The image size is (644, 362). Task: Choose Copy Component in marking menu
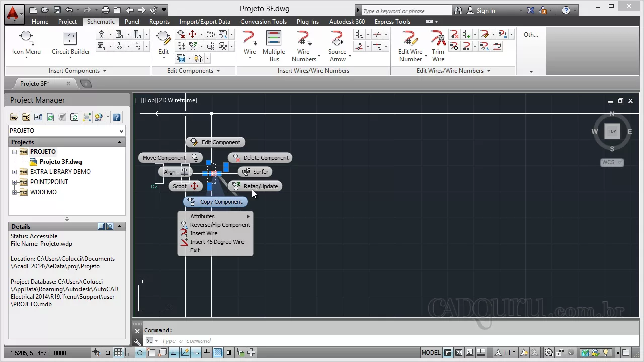pos(215,202)
